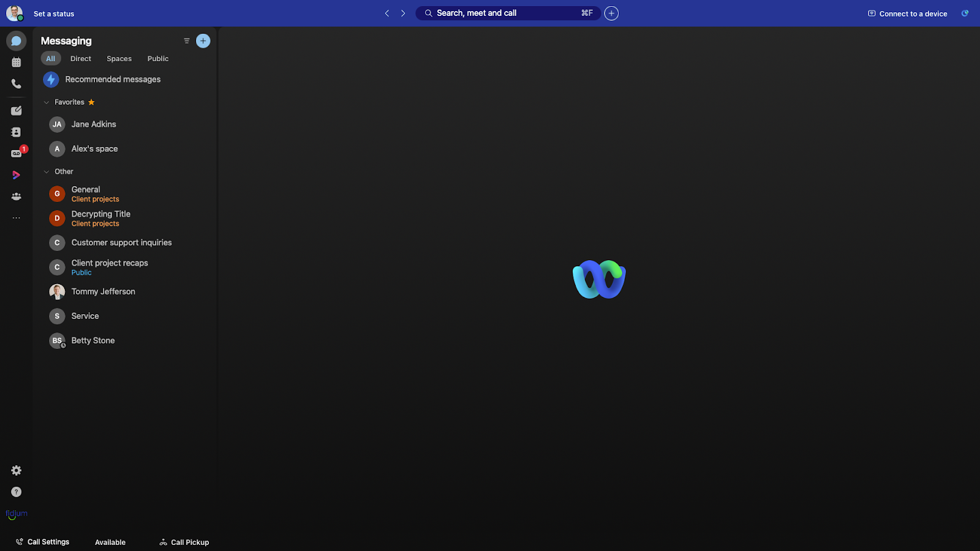Click the light-blue plus button in Messaging header
Screen dimensions: 980x551
(203, 41)
